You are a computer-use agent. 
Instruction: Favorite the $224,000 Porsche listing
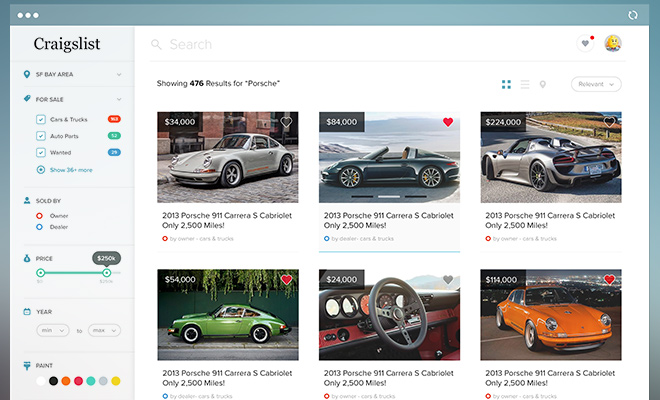tap(609, 122)
